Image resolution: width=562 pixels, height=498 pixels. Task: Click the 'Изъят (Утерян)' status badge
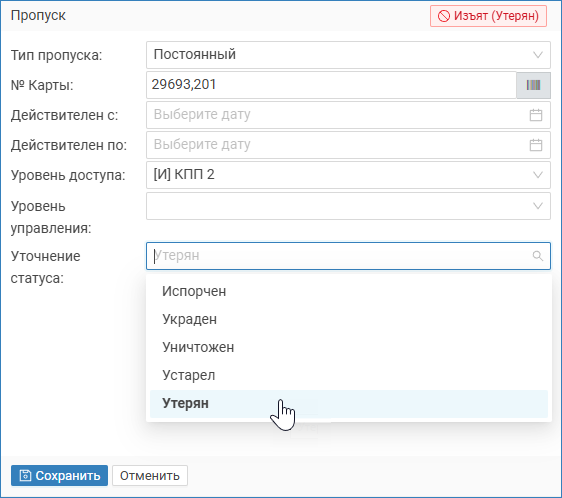click(488, 16)
